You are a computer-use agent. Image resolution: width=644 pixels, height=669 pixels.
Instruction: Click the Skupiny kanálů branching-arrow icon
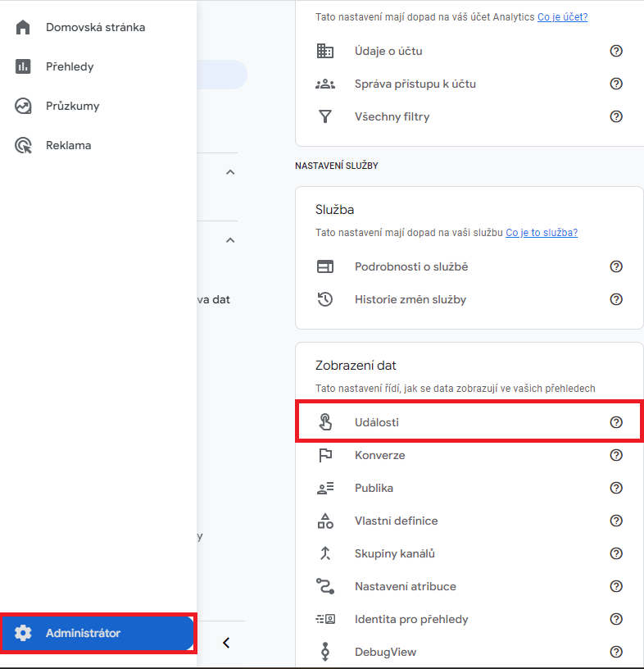point(325,553)
